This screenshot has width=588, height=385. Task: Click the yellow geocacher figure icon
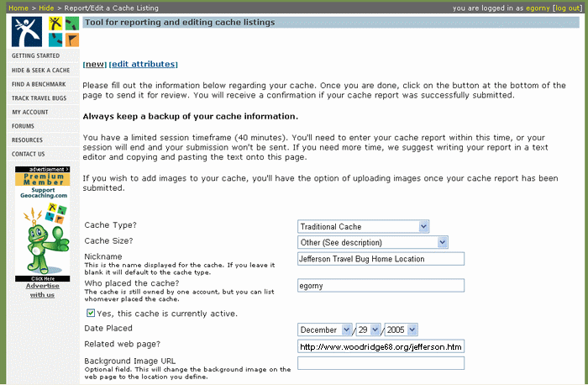(55, 24)
